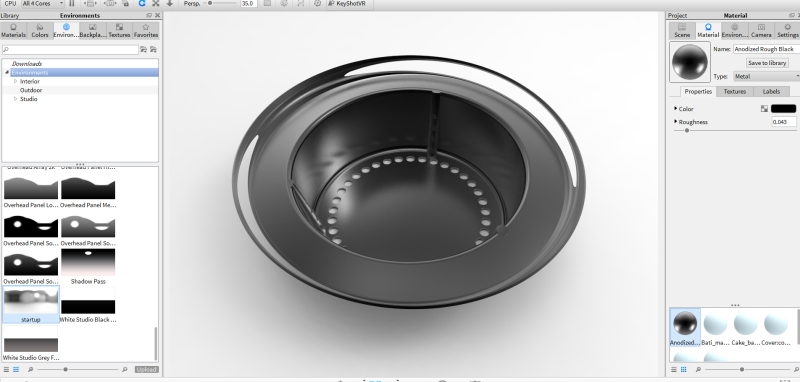This screenshot has width=800, height=382.
Task: Click the library zoom-out magnifier icon
Action: [x=31, y=369]
